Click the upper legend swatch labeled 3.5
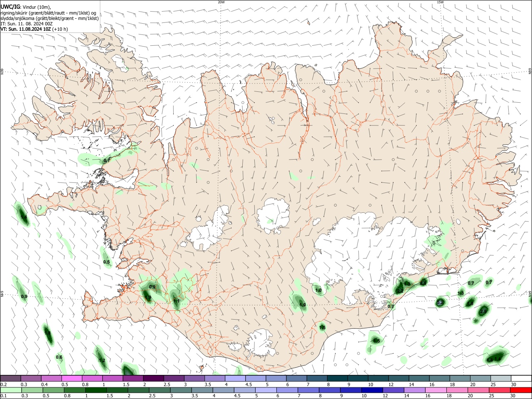Viewport: 532px width, 399px height. [215, 378]
